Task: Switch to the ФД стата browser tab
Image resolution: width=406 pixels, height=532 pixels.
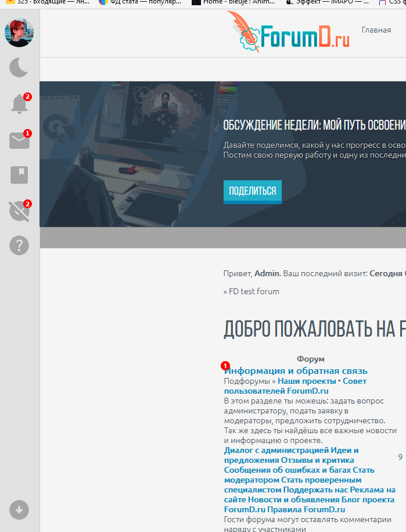Action: coord(145,2)
